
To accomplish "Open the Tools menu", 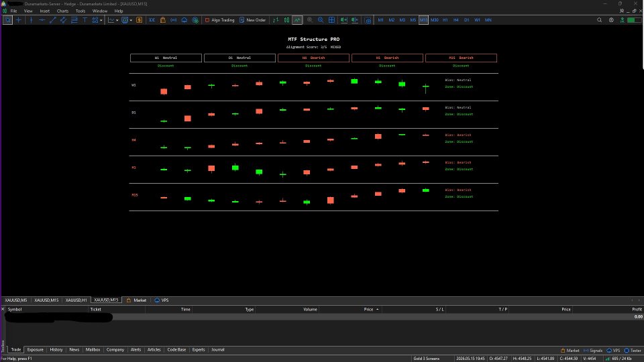I will coord(80,11).
